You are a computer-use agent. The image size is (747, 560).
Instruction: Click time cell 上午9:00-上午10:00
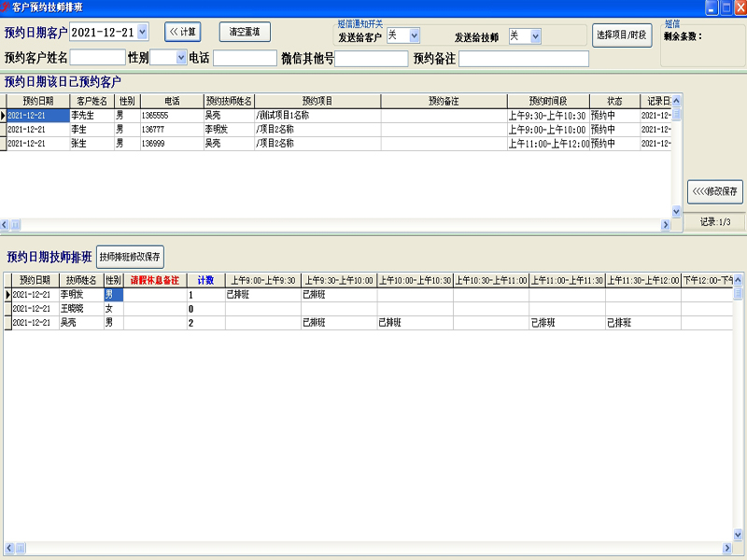pos(548,130)
